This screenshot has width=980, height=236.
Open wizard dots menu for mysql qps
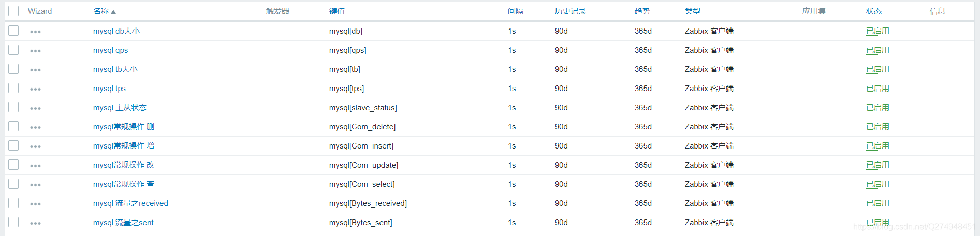point(35,51)
